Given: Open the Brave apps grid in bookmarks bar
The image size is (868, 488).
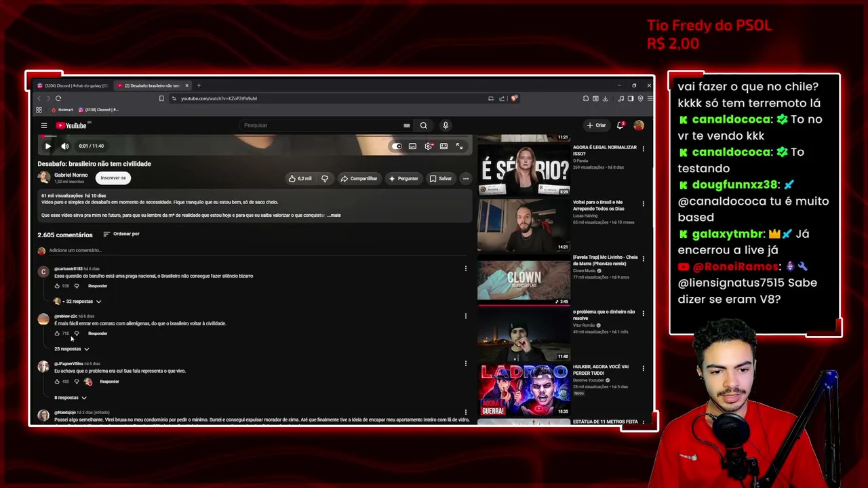Looking at the screenshot, I should [39, 110].
